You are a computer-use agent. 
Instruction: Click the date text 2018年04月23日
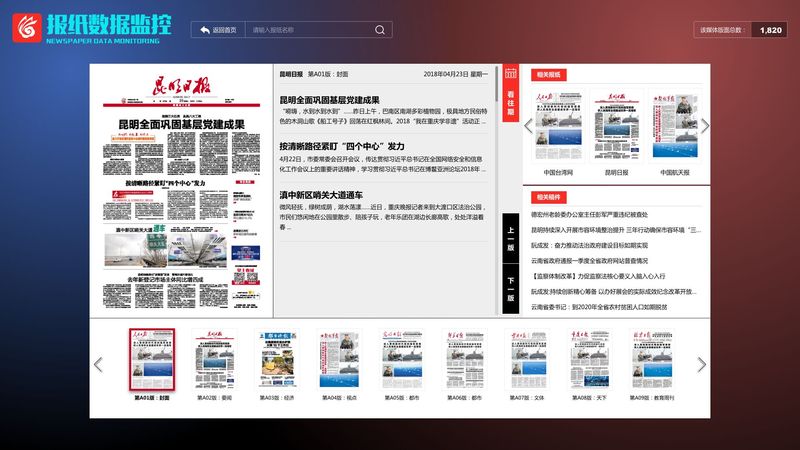(x=445, y=74)
